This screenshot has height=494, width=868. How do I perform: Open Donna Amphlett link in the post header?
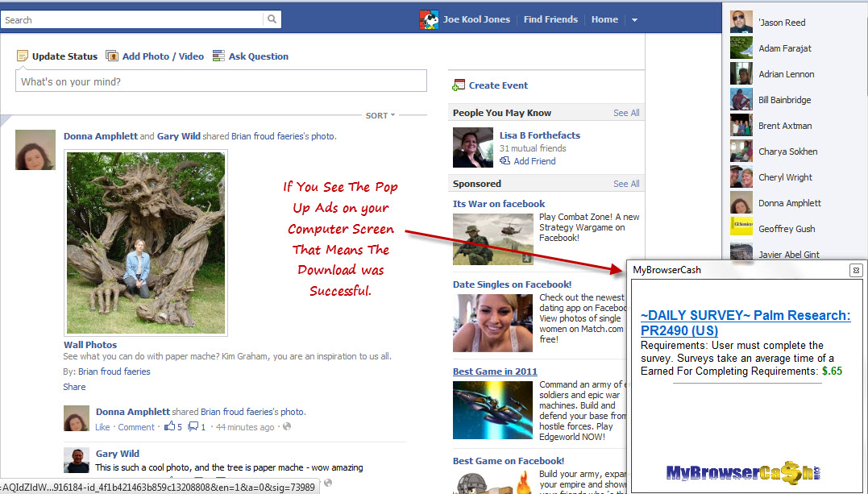point(100,135)
